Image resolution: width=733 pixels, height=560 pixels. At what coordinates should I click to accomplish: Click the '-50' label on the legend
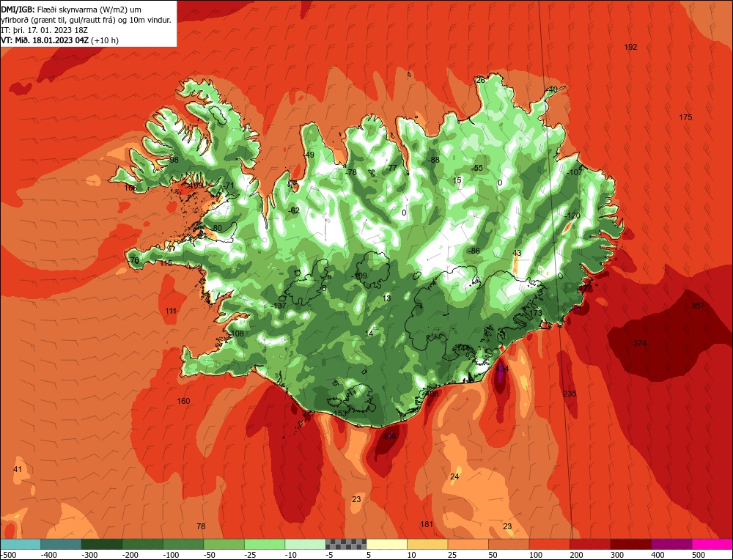210,555
